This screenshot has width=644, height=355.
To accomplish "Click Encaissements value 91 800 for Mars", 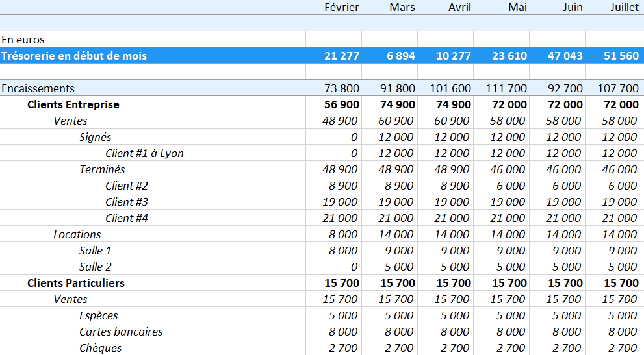I will tap(398, 88).
